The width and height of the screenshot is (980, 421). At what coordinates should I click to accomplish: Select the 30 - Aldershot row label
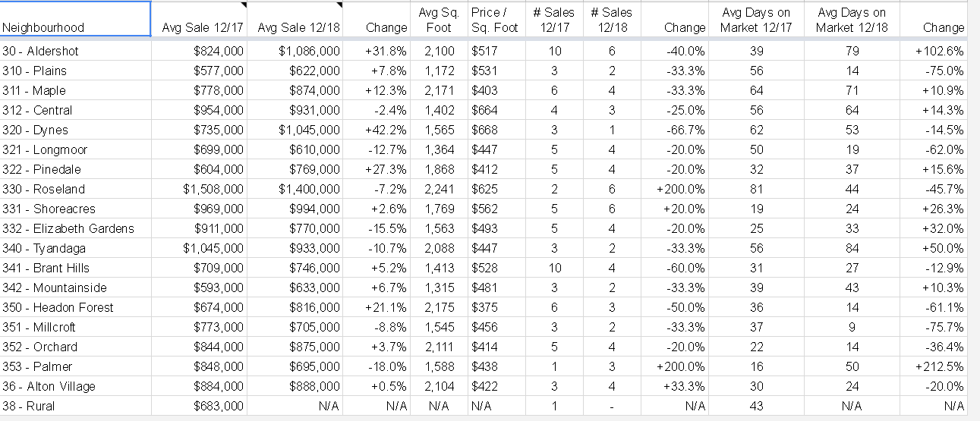click(75, 51)
